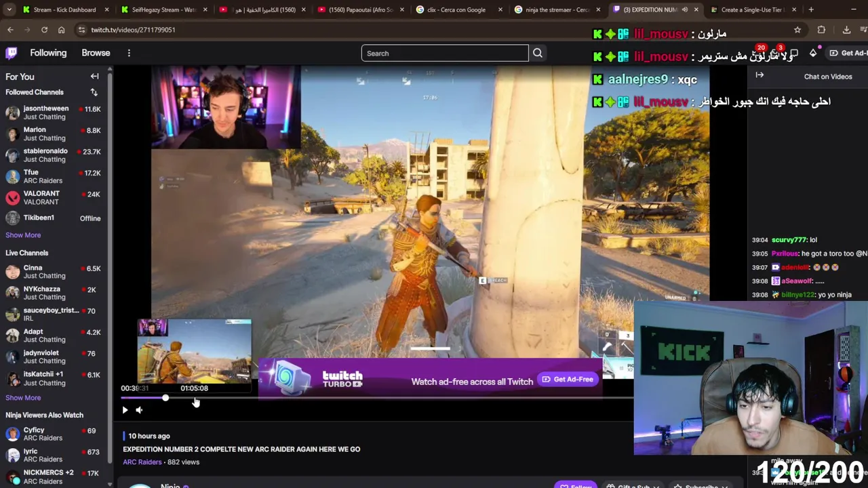868x488 pixels.
Task: Sort the Followed Channels list
Action: (94, 92)
